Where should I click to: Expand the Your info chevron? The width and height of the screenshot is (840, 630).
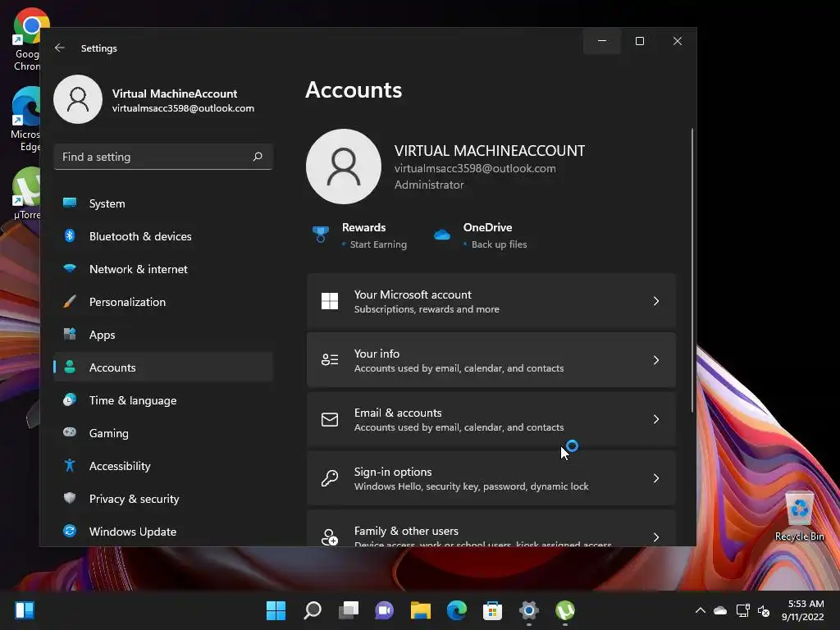pos(656,360)
